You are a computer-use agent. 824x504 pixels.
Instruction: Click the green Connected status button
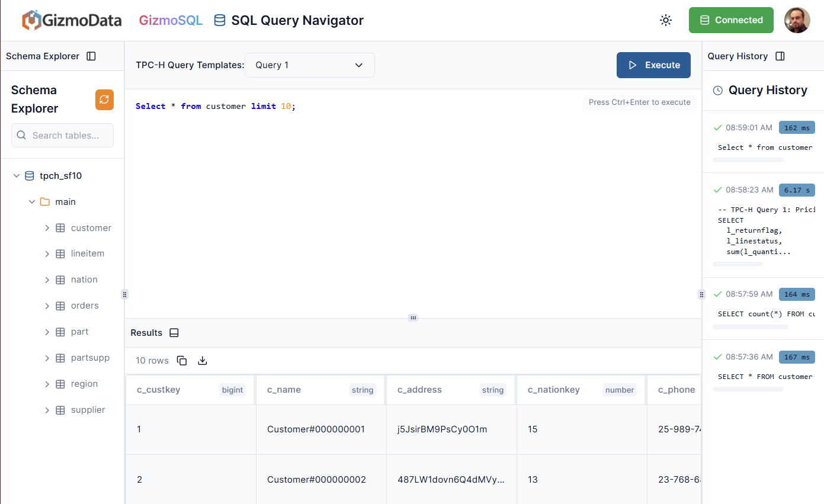click(x=731, y=20)
